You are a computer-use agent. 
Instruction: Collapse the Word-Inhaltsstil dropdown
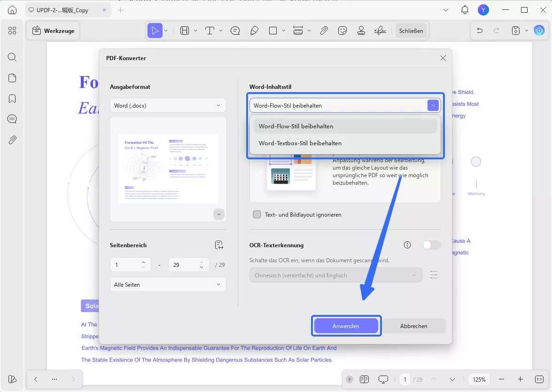coord(433,105)
